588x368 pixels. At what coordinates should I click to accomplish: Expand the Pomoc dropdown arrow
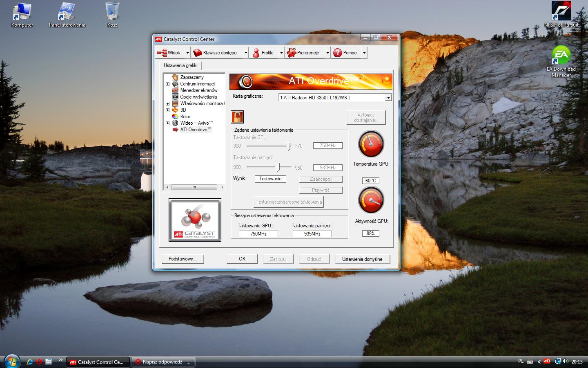tap(364, 53)
